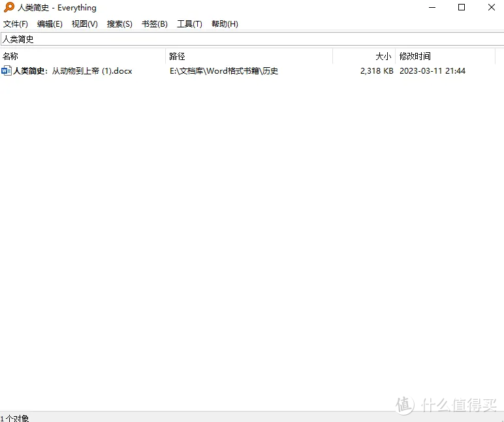Close the Everything window
The image size is (504, 422).
click(491, 7)
